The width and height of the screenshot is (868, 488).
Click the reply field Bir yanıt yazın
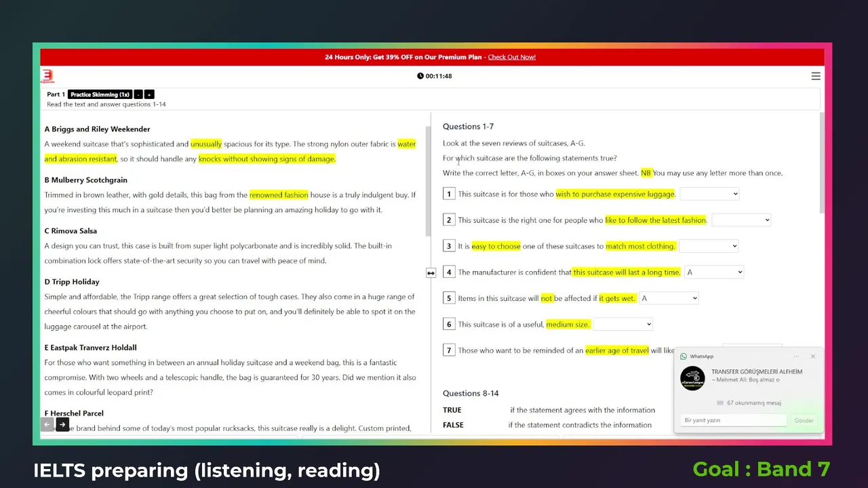[734, 420]
